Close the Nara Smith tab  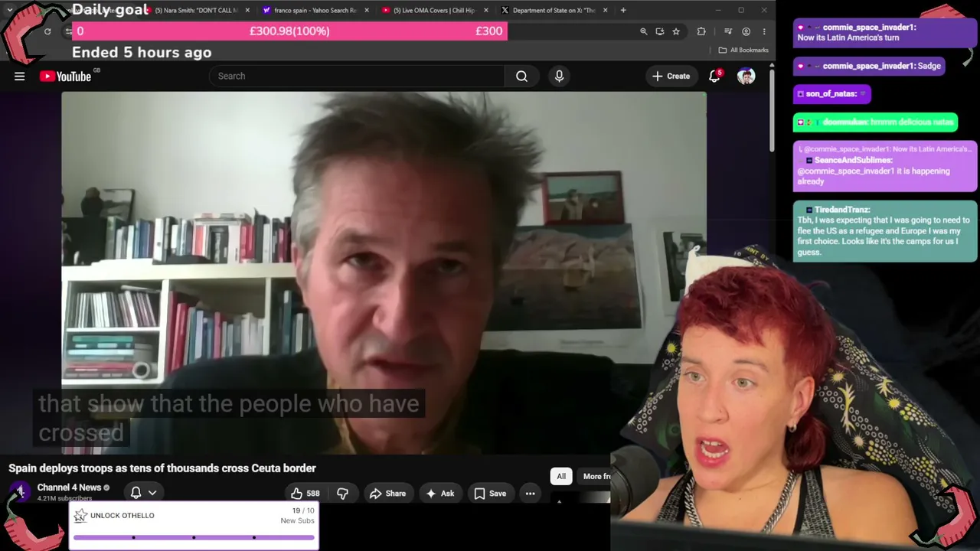click(247, 10)
